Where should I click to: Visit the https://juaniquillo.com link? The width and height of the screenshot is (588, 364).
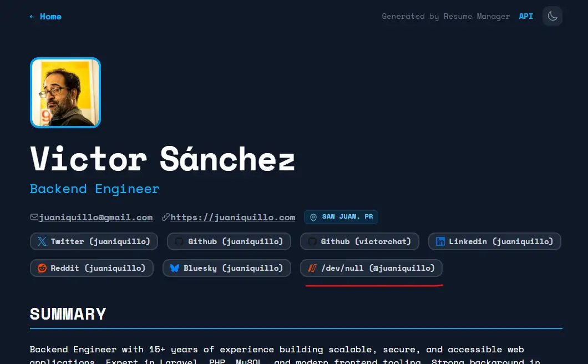pyautogui.click(x=233, y=218)
